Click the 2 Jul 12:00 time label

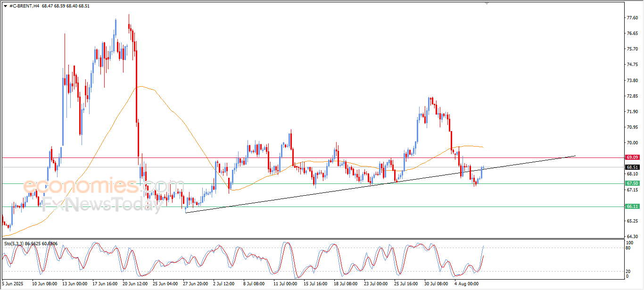coord(224,284)
